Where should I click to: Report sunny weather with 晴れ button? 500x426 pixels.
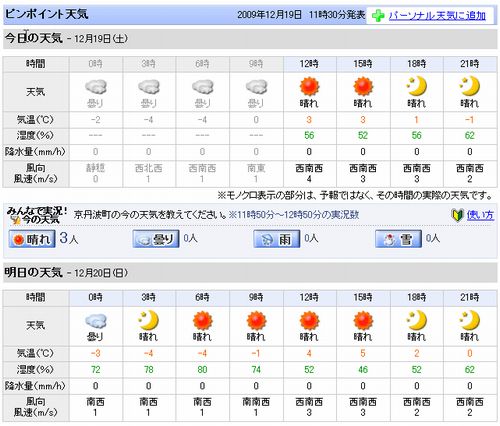coord(32,239)
